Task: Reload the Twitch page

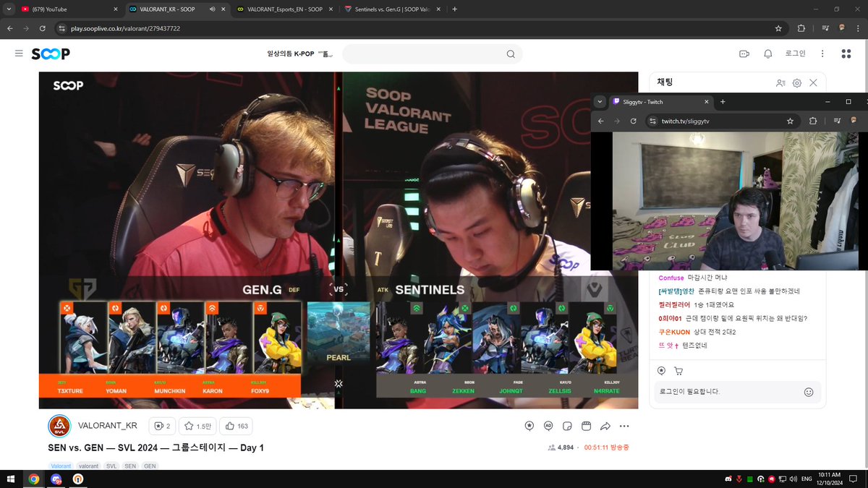Action: tap(634, 121)
